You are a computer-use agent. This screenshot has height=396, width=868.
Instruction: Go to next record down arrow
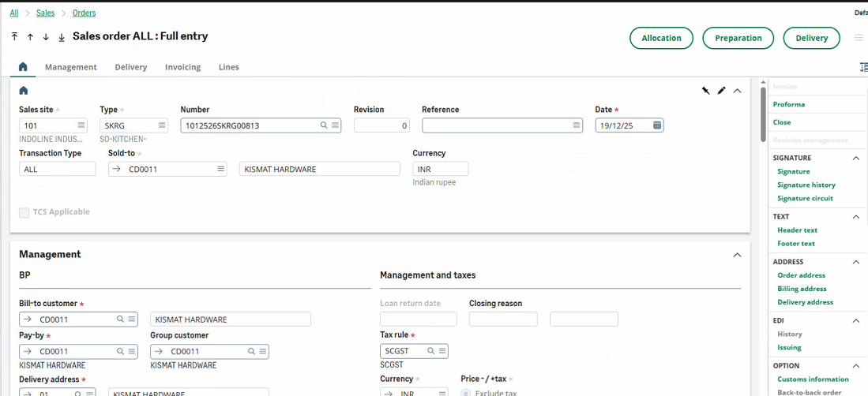point(46,36)
